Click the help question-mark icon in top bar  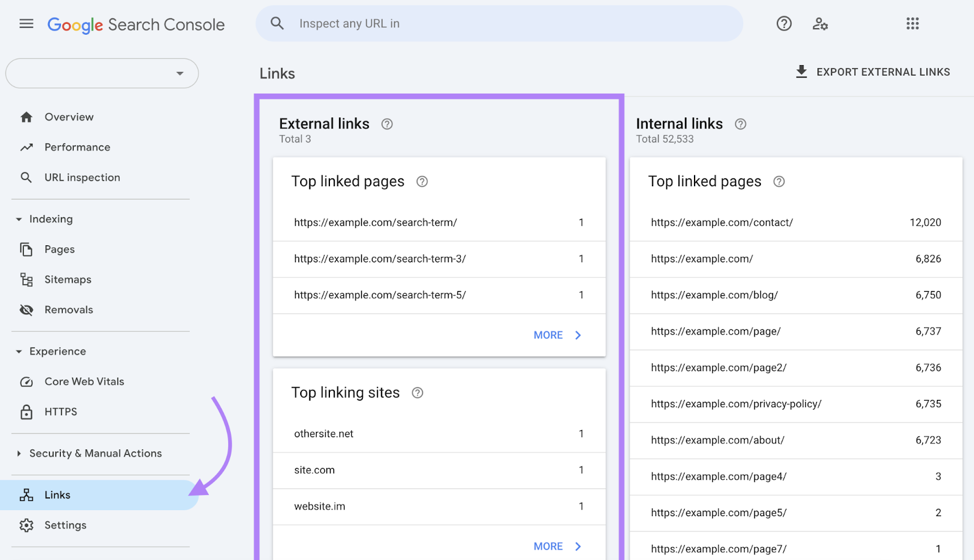point(783,24)
